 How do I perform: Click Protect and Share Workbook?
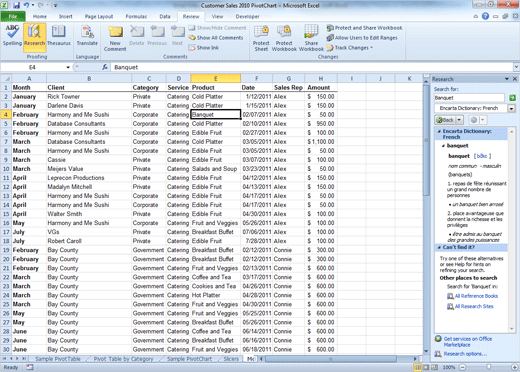point(364,28)
